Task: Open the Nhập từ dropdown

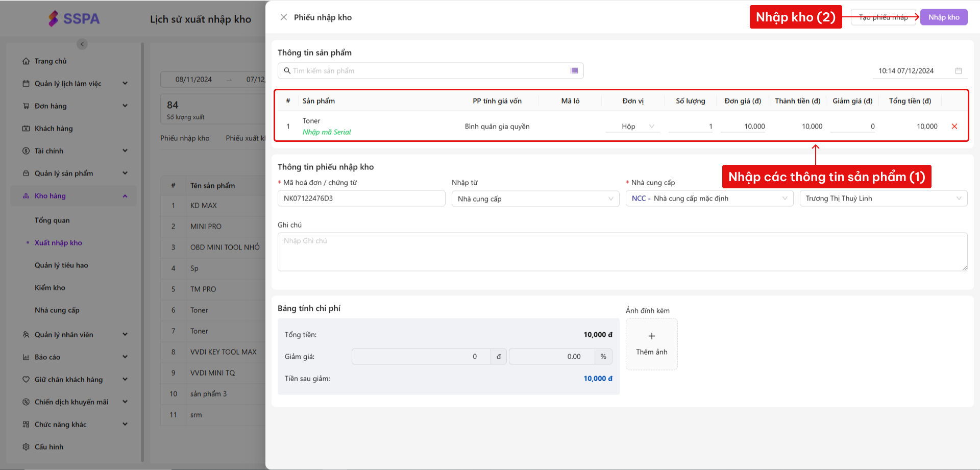Action: (x=535, y=199)
